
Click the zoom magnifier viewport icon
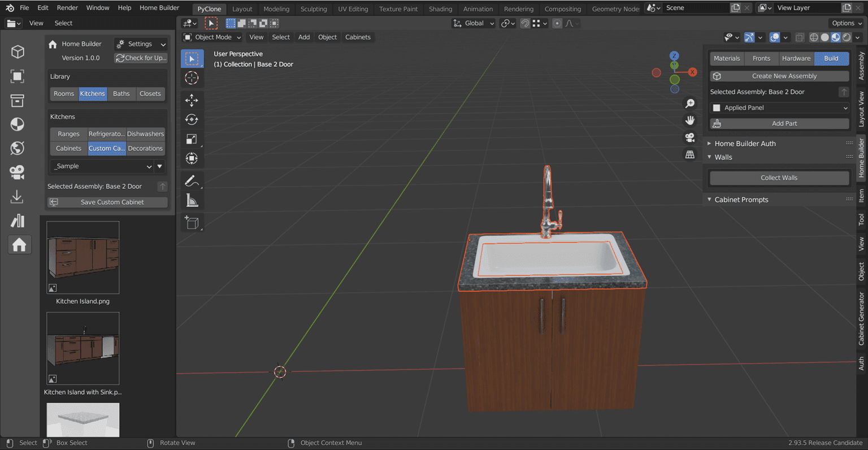click(690, 103)
